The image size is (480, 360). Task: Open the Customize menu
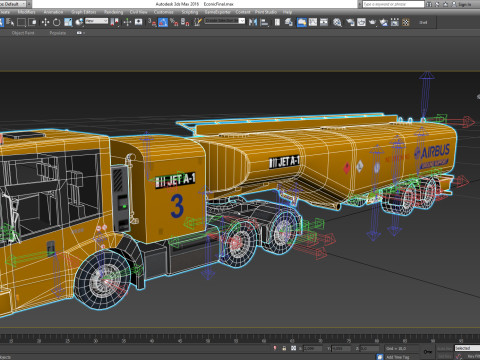click(x=163, y=12)
